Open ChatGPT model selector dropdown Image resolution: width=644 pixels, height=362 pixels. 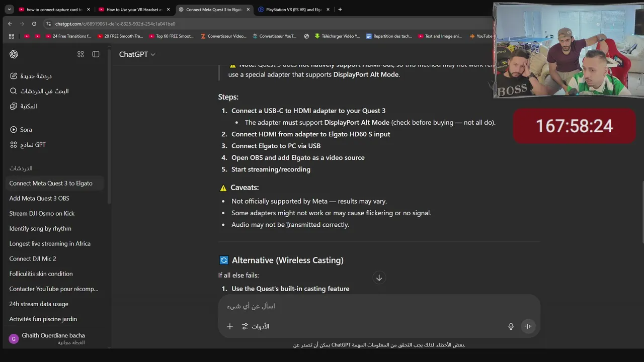click(x=137, y=54)
